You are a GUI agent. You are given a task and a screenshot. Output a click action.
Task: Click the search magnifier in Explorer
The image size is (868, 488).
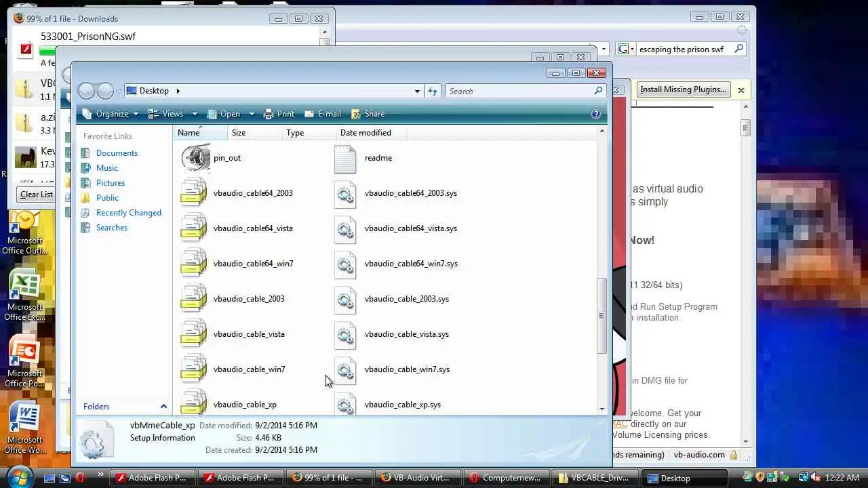[598, 91]
